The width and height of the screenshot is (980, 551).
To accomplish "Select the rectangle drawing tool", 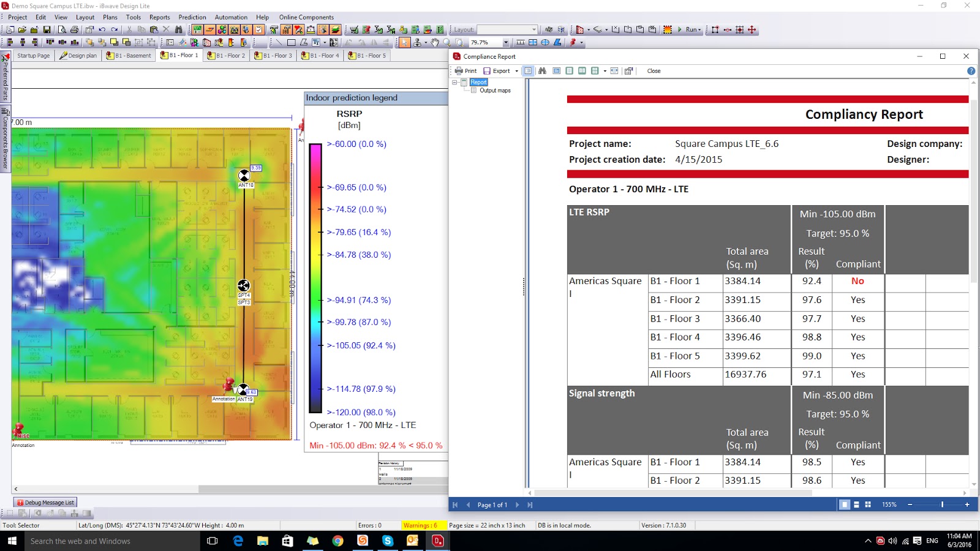I will pyautogui.click(x=291, y=42).
